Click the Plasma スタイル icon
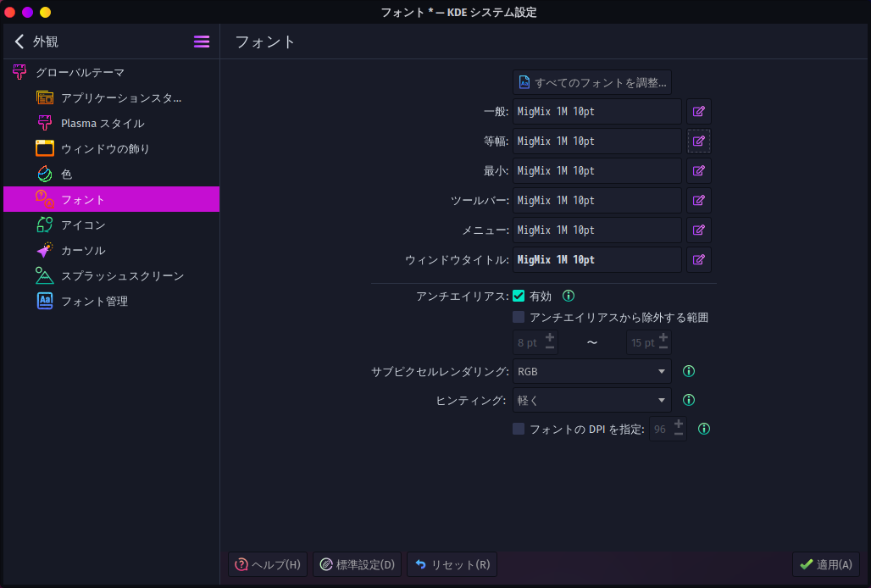Image resolution: width=871 pixels, height=588 pixels. (x=45, y=123)
